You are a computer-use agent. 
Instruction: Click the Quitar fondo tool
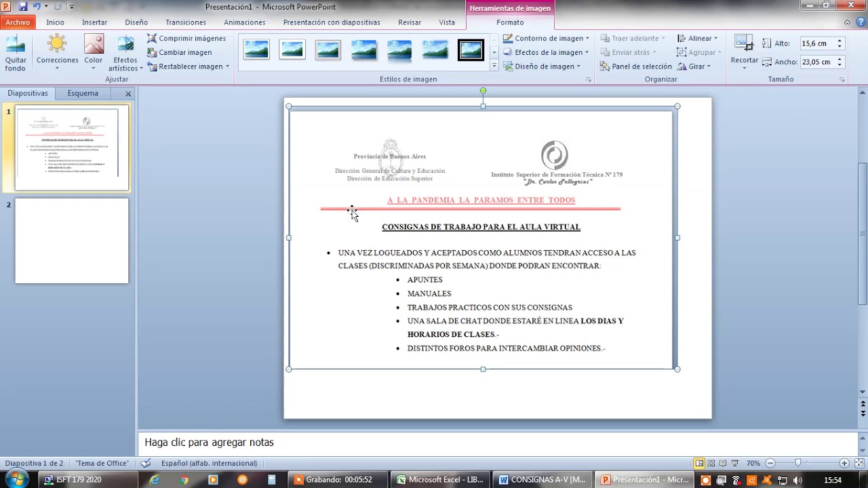(15, 53)
